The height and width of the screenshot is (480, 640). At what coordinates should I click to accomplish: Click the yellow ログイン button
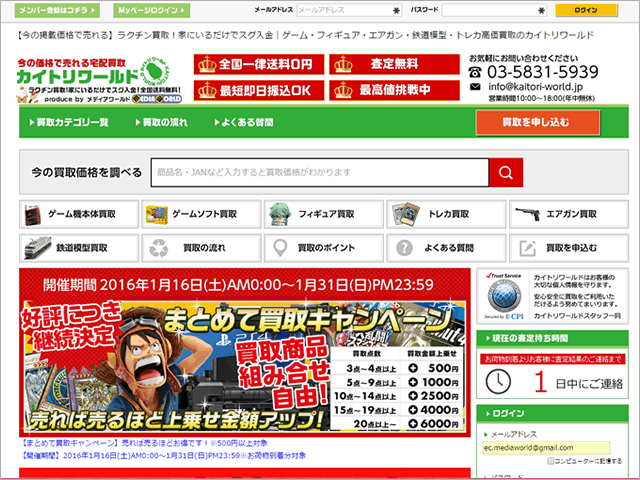586,10
